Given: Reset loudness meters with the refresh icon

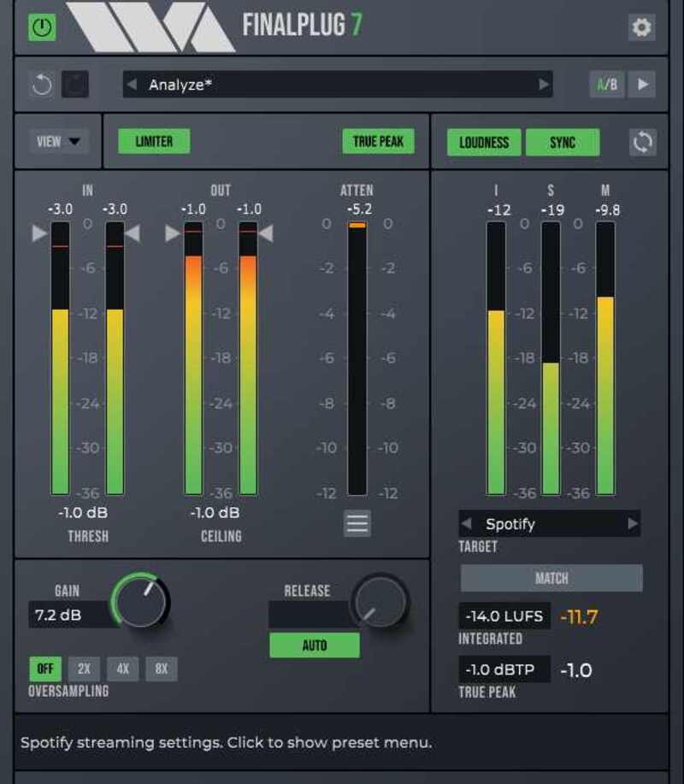Looking at the screenshot, I should click(x=642, y=142).
